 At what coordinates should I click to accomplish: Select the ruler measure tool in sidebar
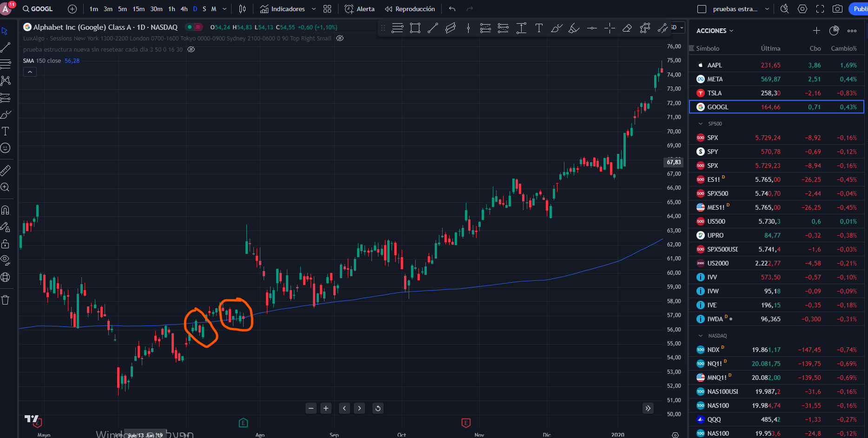6,171
